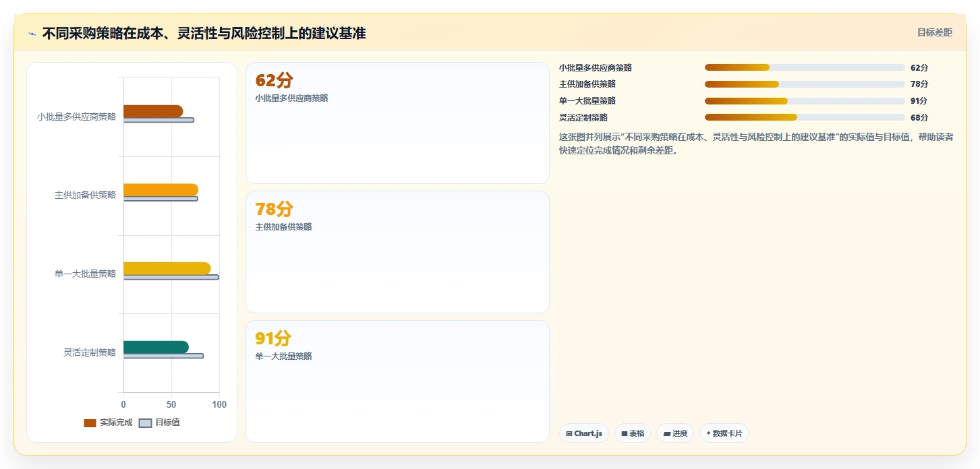Click the 单一大批量策略 yellow actual bar
Viewport: 980px width, 469px height.
[x=167, y=268]
